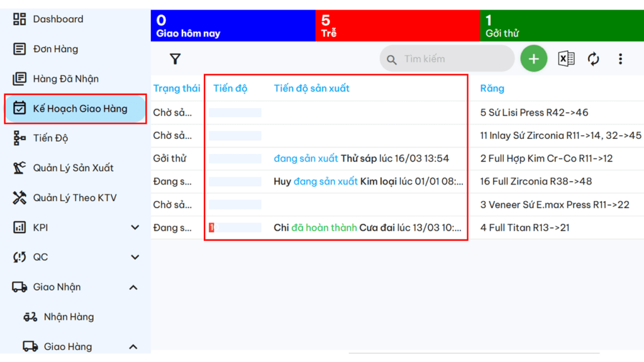Viewport: 644px width, 362px height.
Task: Collapse the Giao Hàng submenu chevron
Action: click(133, 346)
